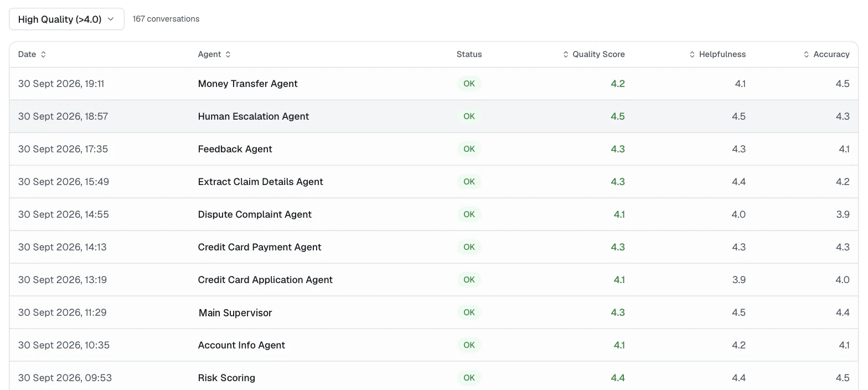Click the 167 conversations count label
The image size is (868, 390).
click(166, 19)
